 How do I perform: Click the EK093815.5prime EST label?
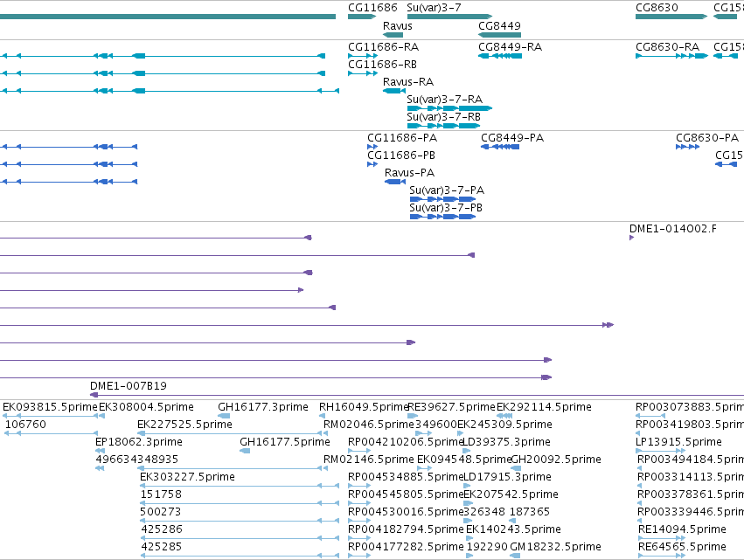pyautogui.click(x=50, y=407)
